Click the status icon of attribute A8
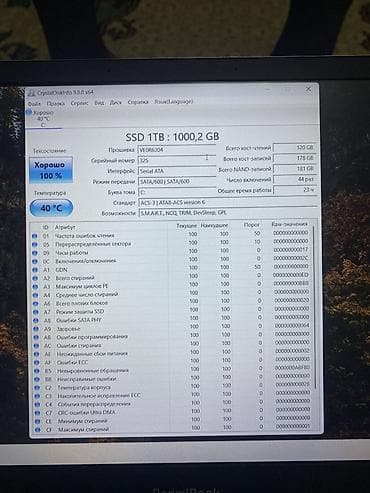 pyautogui.click(x=36, y=321)
